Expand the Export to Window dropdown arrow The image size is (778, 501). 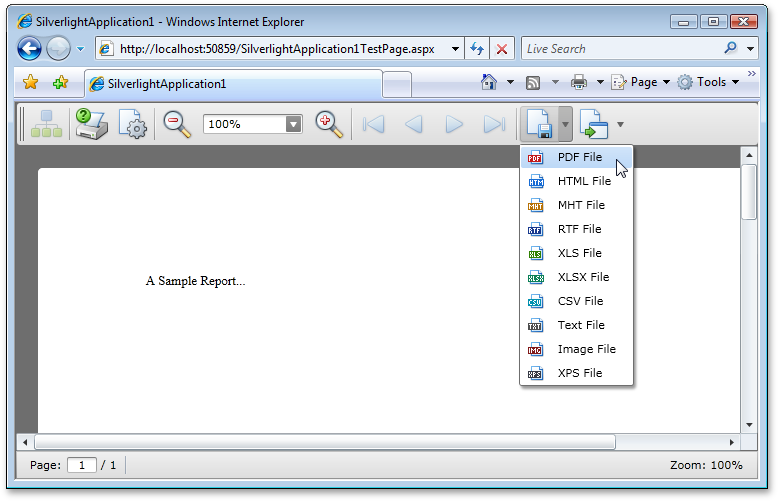coord(620,125)
